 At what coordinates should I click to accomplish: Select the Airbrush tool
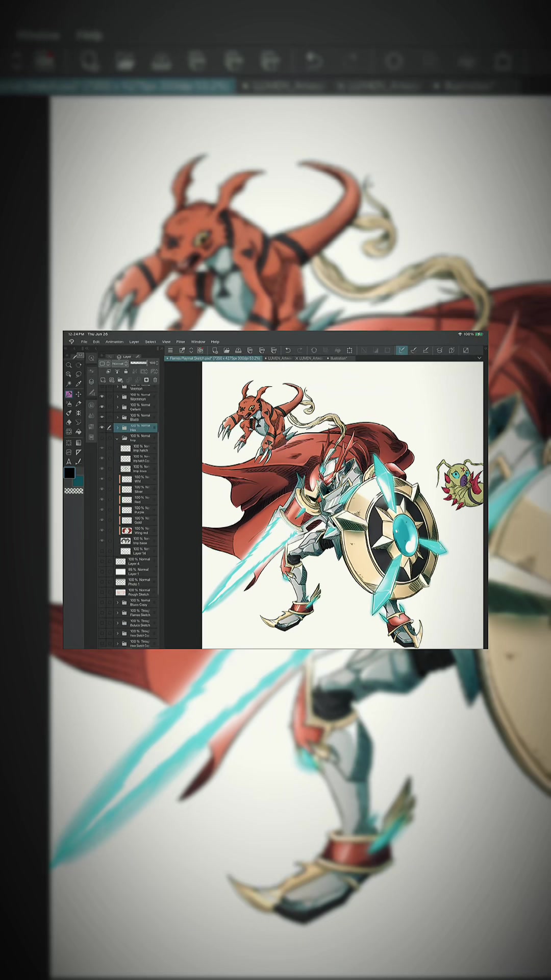[68, 404]
